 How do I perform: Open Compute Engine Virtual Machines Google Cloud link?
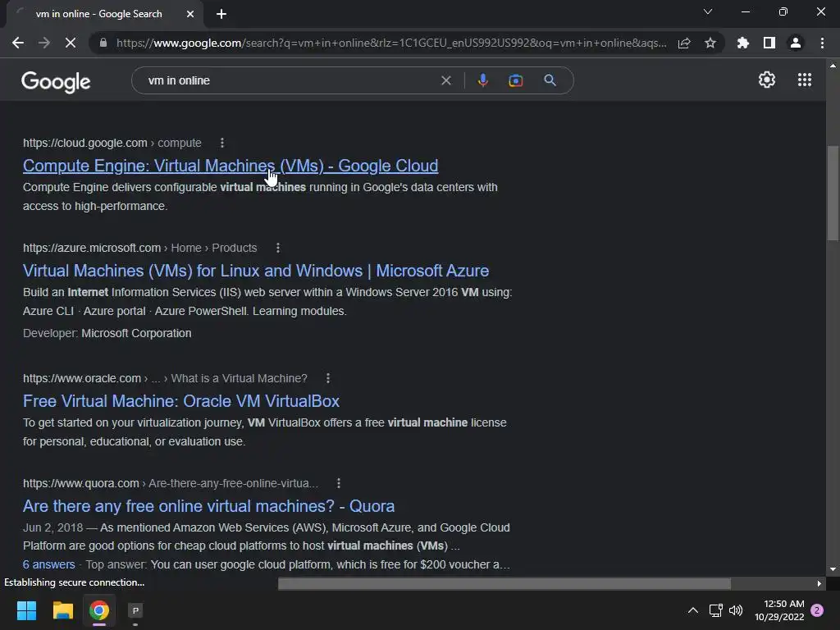pos(231,166)
